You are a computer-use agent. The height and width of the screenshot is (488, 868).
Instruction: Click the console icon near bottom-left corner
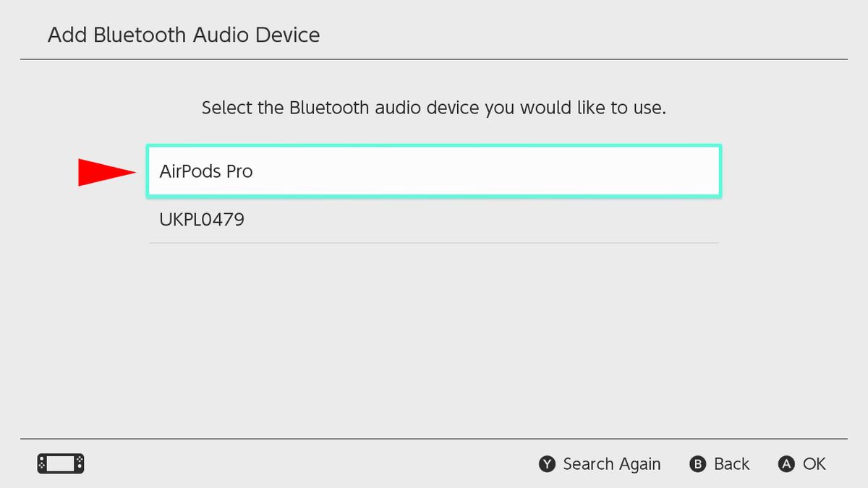click(61, 463)
